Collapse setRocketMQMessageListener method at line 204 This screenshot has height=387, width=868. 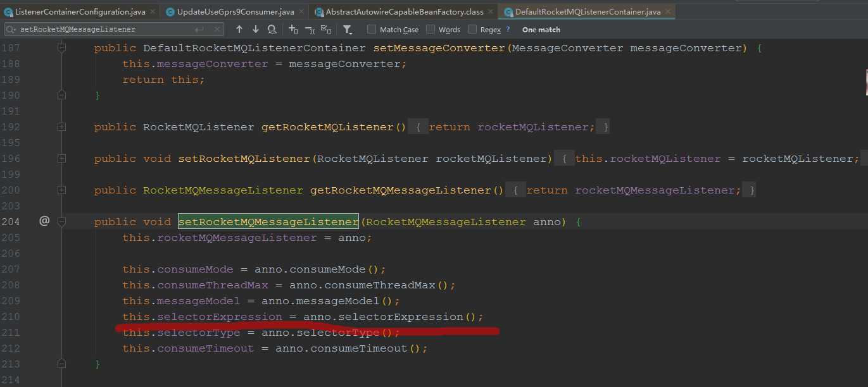point(61,221)
